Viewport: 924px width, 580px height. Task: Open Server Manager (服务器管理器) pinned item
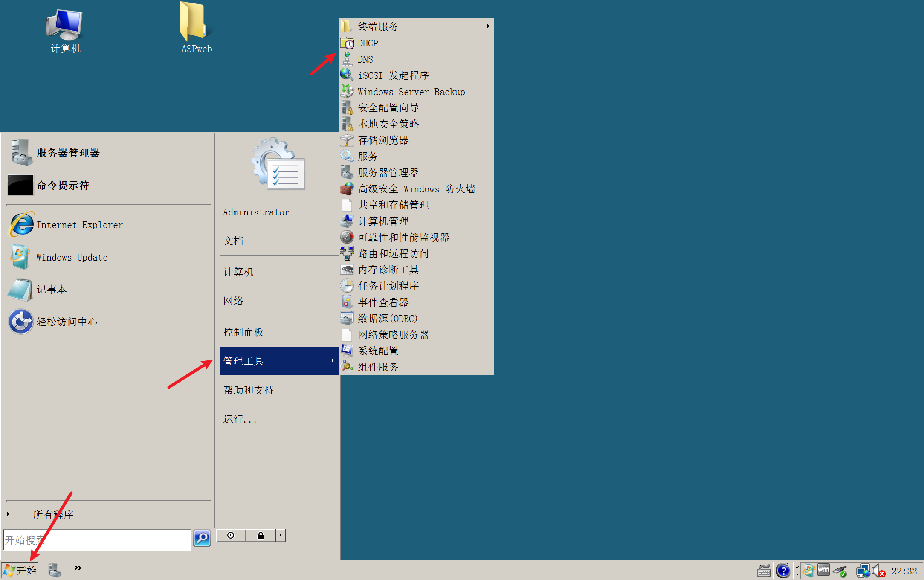tap(68, 153)
